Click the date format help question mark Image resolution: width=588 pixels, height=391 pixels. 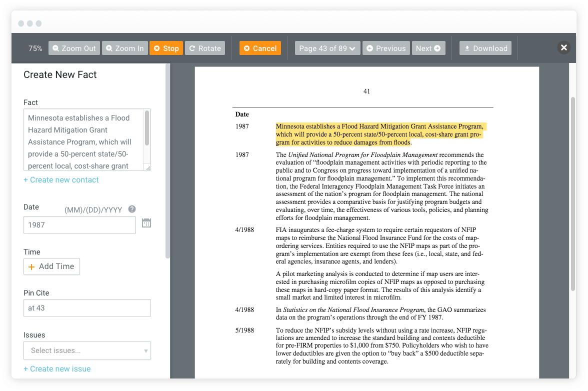(x=131, y=209)
